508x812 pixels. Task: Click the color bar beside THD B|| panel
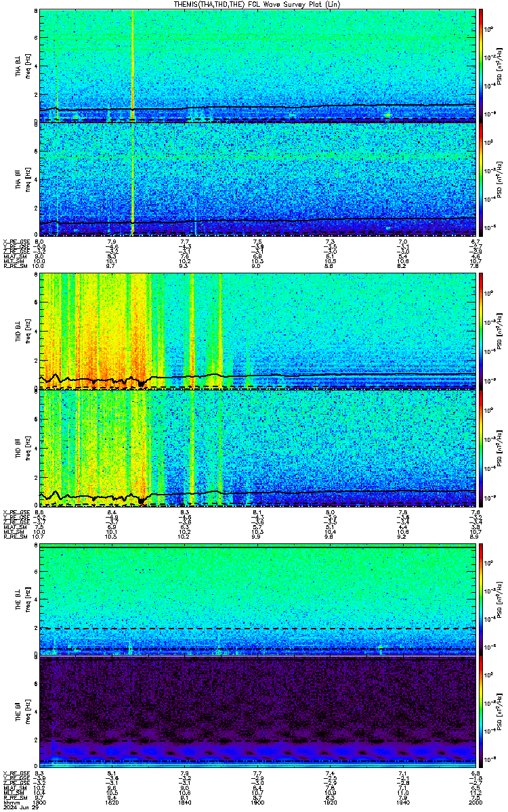481,449
